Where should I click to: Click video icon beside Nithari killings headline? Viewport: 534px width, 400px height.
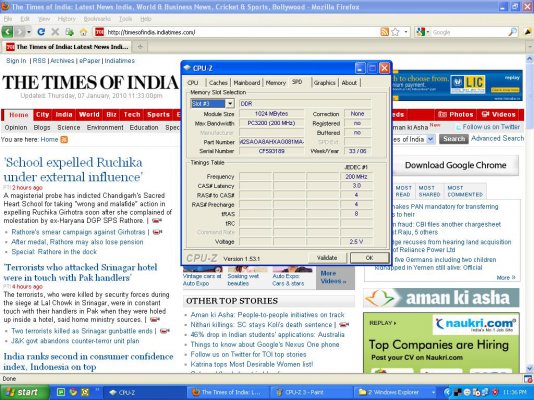pyautogui.click(x=344, y=325)
